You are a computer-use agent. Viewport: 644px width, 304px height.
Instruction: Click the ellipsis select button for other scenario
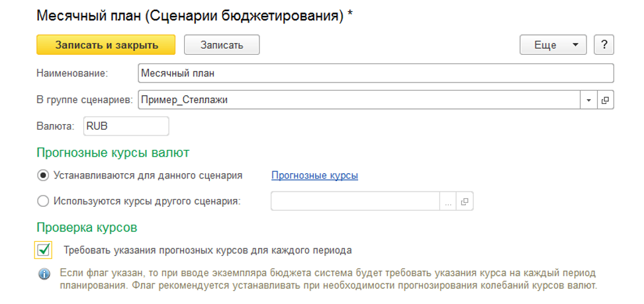pos(448,202)
